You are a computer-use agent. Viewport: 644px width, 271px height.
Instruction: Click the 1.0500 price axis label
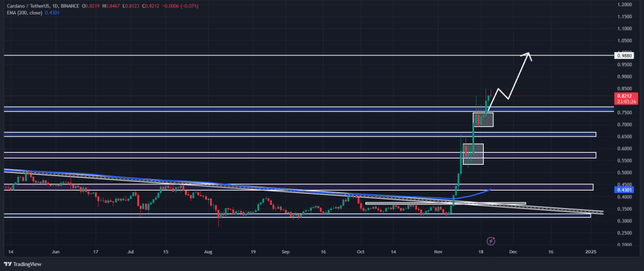pos(623,41)
